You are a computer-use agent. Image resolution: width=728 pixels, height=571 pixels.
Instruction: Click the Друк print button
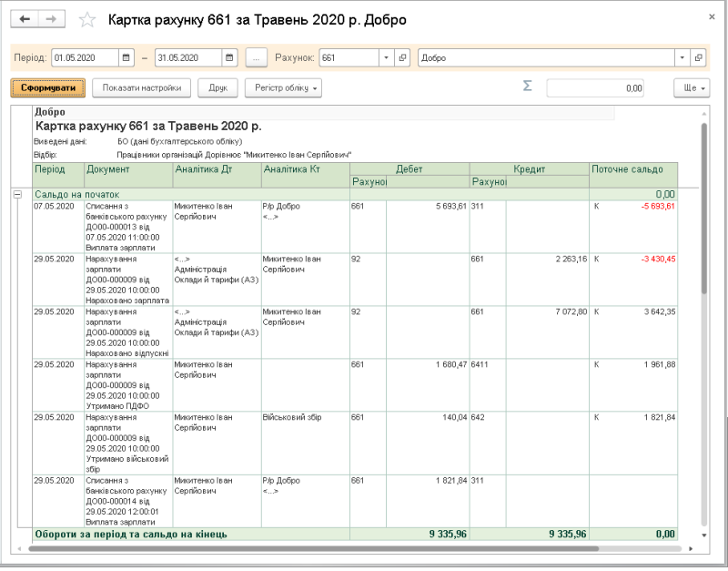[x=217, y=87]
